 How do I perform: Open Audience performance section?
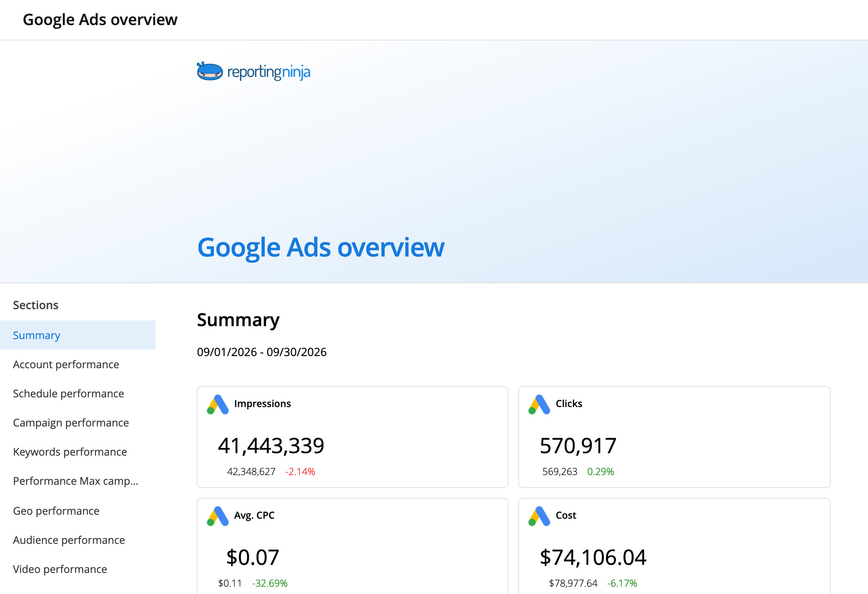[x=78, y=540]
